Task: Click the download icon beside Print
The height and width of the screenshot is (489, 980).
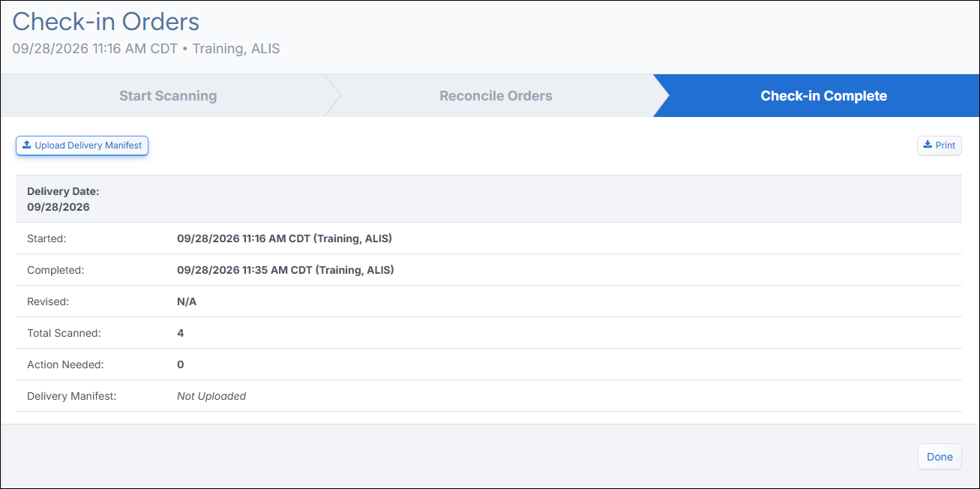Action: 928,145
